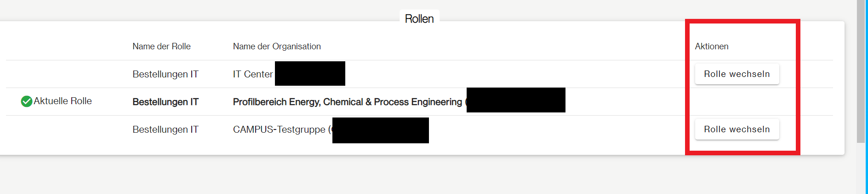Click Rolle wechseln for IT Center
Viewport: 868px width, 194px height.
737,74
